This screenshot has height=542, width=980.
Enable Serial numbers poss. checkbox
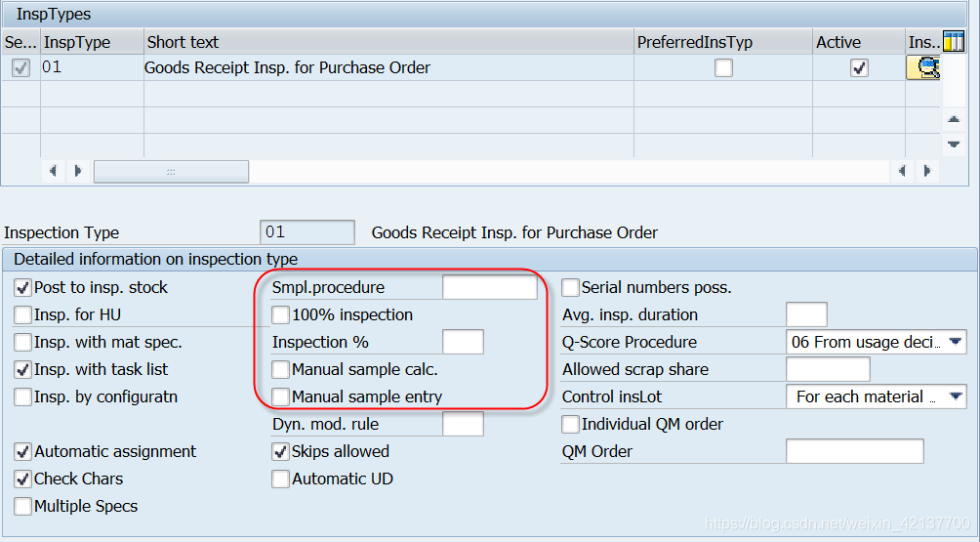pyautogui.click(x=570, y=287)
